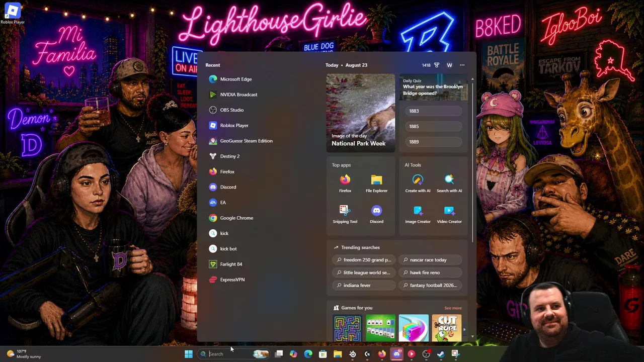Switch to Discord on the taskbar
The width and height of the screenshot is (644, 362).
pos(396,354)
